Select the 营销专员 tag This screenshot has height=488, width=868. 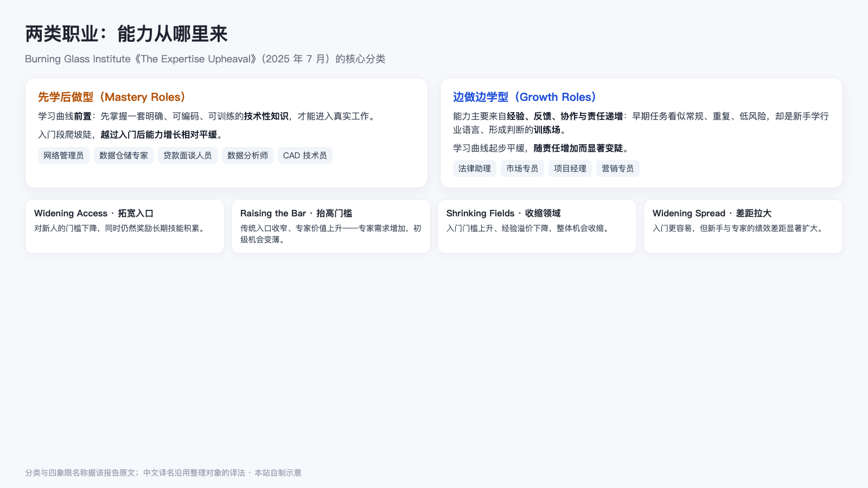618,169
